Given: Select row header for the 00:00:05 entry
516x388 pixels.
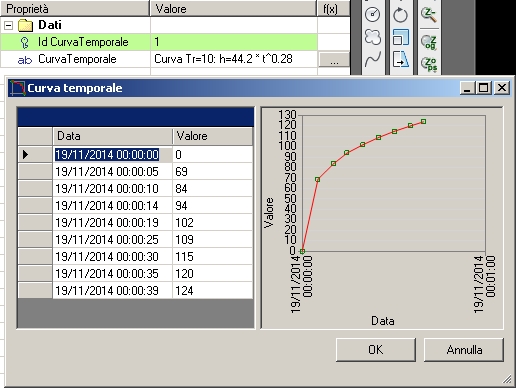Looking at the screenshot, I should (x=35, y=172).
